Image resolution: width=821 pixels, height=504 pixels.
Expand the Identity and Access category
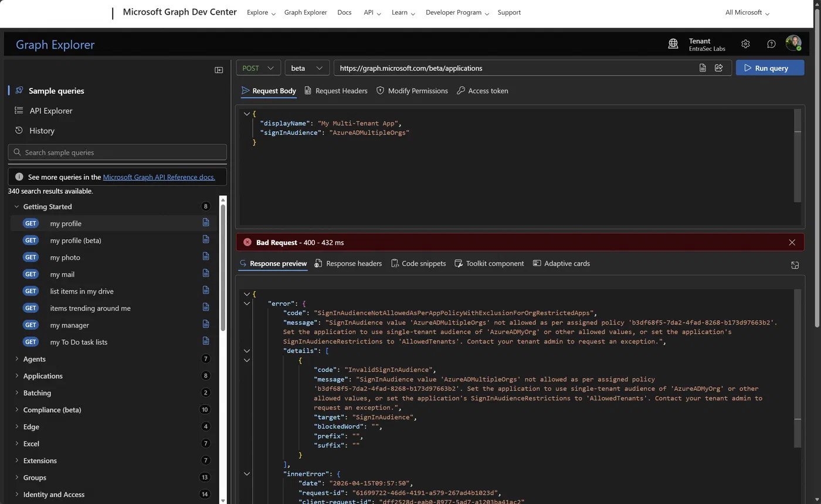16,495
